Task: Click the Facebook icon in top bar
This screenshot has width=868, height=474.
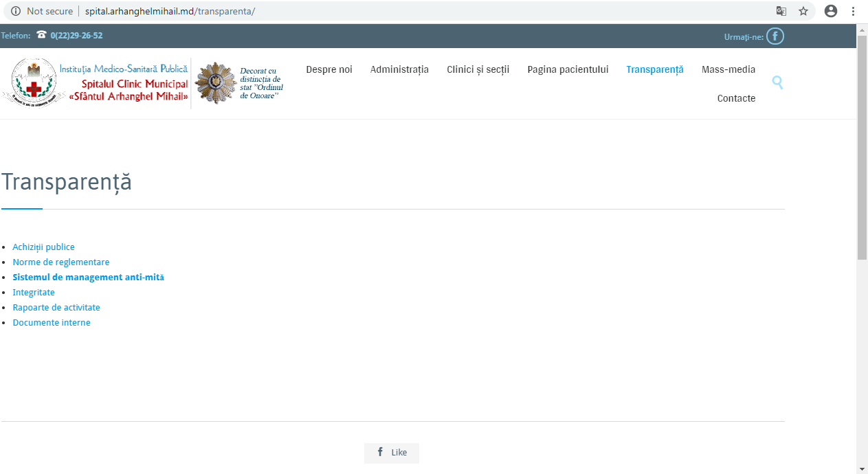Action: 775,36
